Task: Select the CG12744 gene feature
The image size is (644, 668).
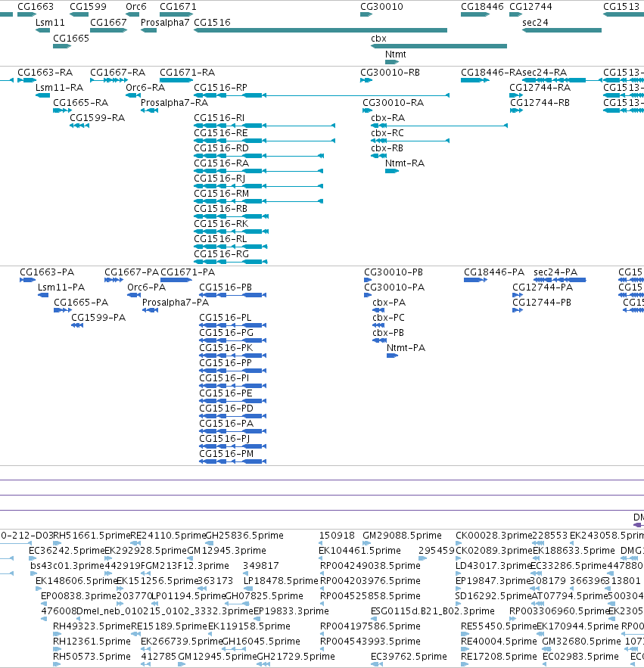Action: tap(515, 14)
